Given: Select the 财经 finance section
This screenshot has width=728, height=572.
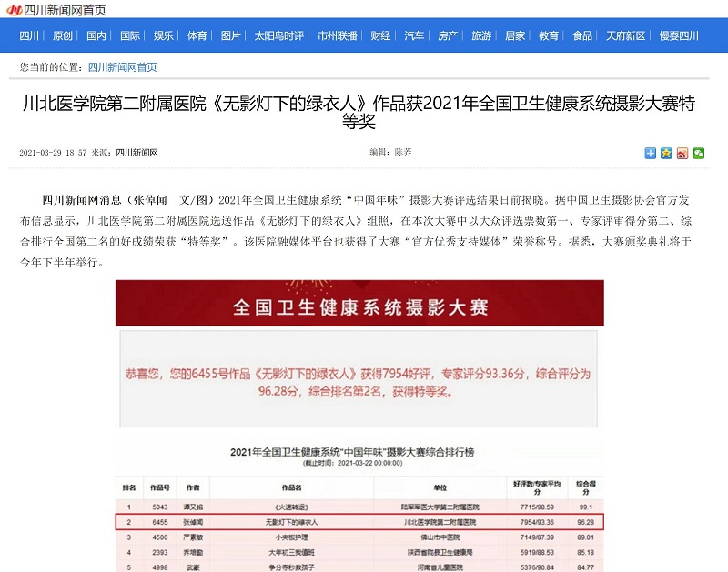Looking at the screenshot, I should click(x=380, y=36).
